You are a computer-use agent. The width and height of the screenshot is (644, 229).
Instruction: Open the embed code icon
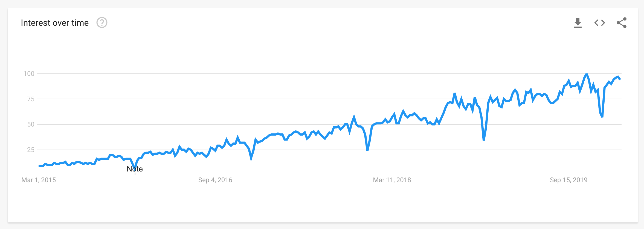click(599, 23)
